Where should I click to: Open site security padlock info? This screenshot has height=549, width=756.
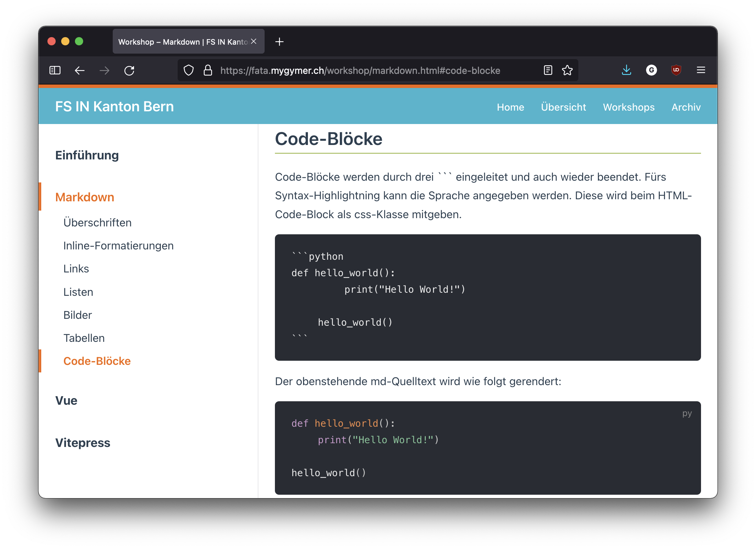pos(208,70)
